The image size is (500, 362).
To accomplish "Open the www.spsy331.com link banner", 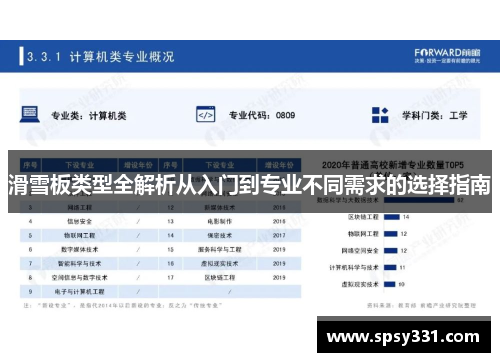I will (x=404, y=336).
